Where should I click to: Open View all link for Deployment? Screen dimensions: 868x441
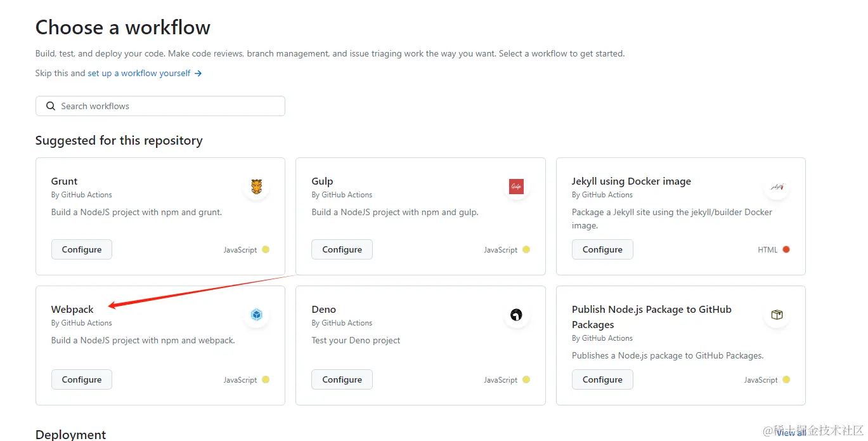click(x=791, y=433)
